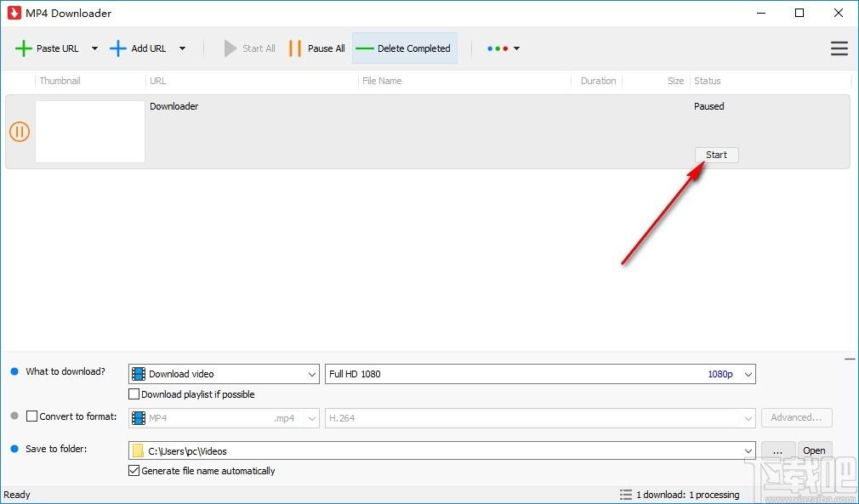The height and width of the screenshot is (504, 859).
Task: Click the Start button for paused download
Action: point(717,155)
